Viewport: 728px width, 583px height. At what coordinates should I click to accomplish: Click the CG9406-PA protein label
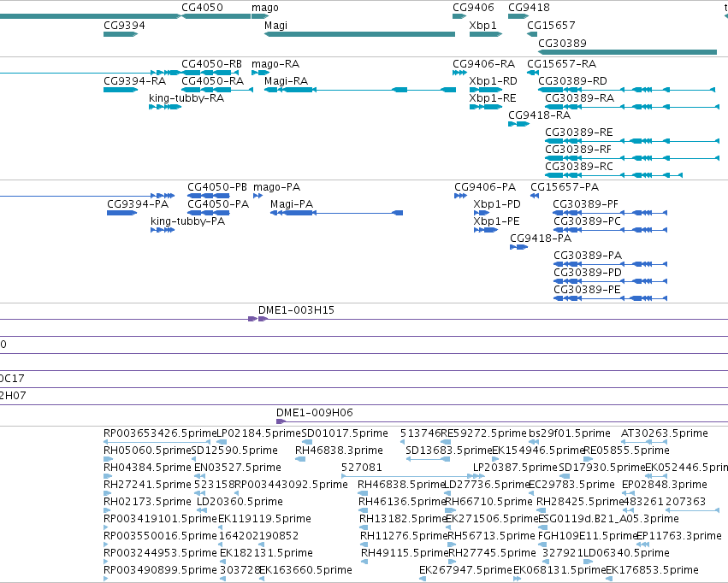pos(485,187)
